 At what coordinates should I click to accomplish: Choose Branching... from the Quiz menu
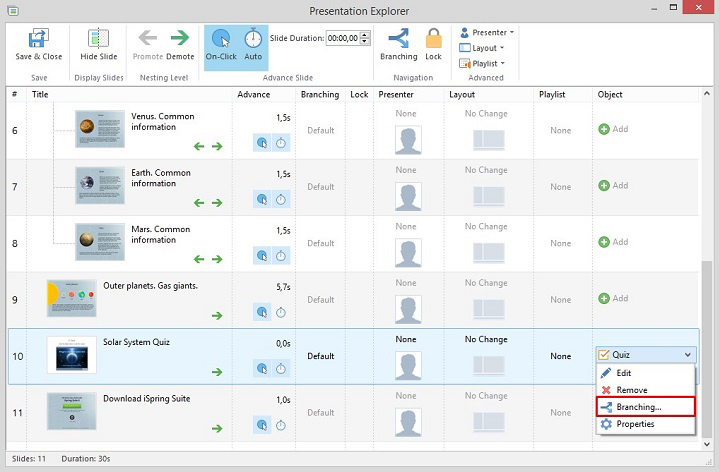(x=638, y=407)
